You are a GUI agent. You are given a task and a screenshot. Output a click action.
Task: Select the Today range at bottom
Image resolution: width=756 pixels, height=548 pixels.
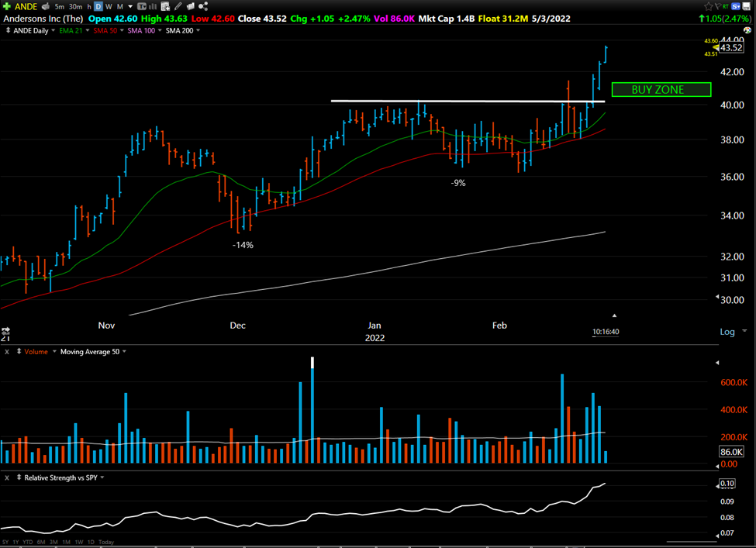(x=106, y=543)
